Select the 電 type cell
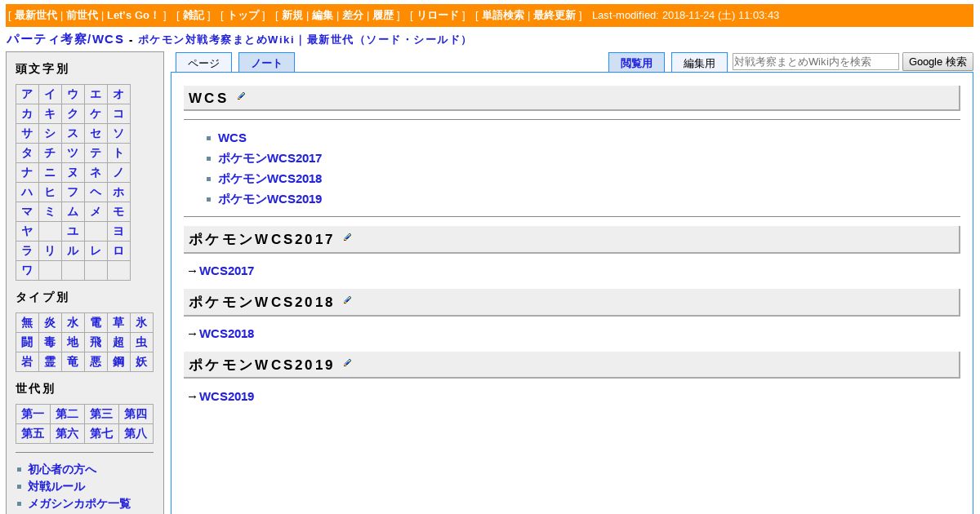This screenshot has height=514, width=980. pos(96,323)
